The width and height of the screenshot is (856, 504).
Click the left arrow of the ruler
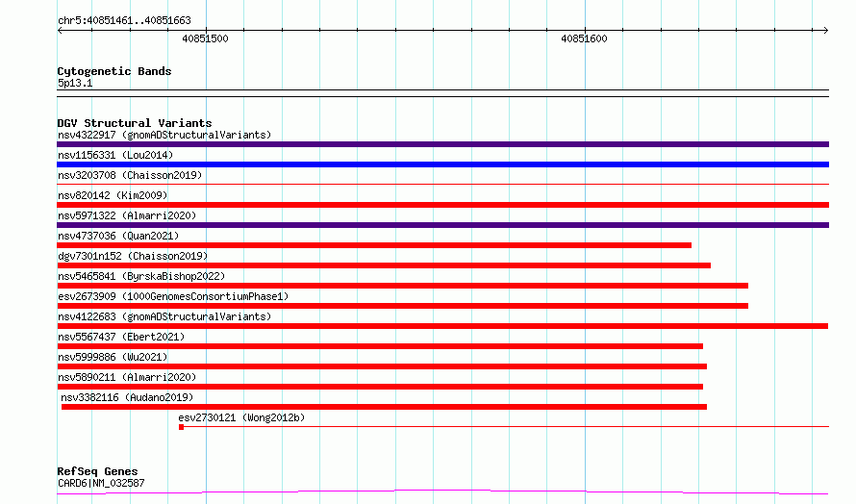point(60,30)
